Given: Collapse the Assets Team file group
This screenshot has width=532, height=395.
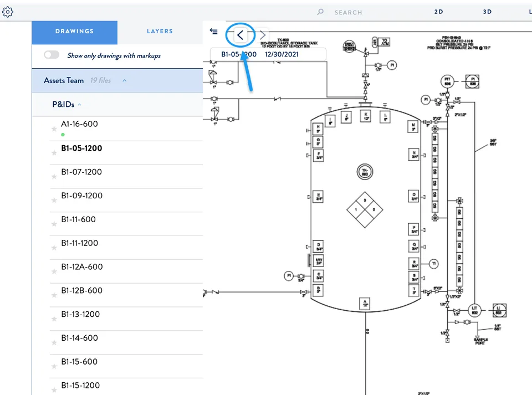Looking at the screenshot, I should [x=125, y=81].
